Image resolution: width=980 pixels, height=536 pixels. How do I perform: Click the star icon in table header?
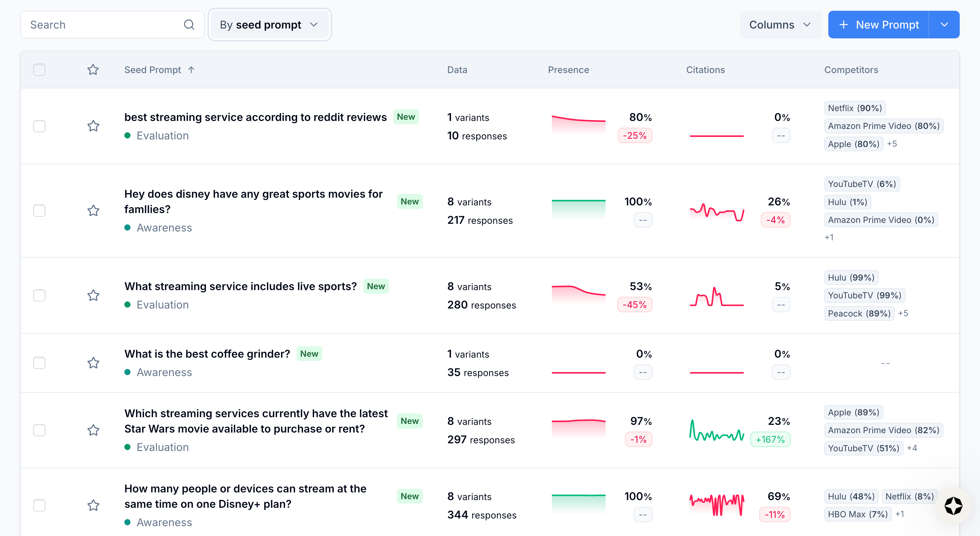coord(93,70)
